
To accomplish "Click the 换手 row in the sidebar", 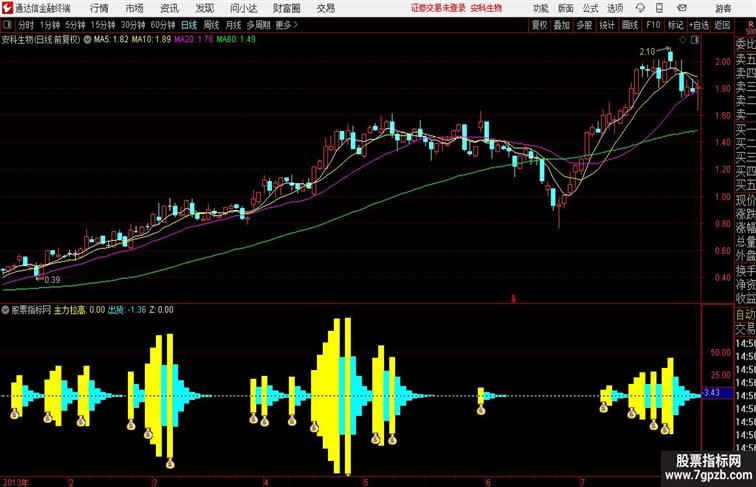I will pyautogui.click(x=745, y=271).
